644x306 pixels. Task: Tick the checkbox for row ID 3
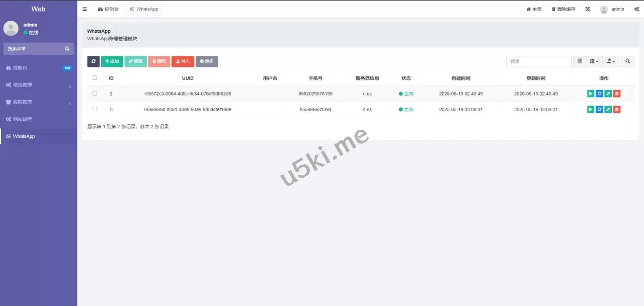(95, 109)
